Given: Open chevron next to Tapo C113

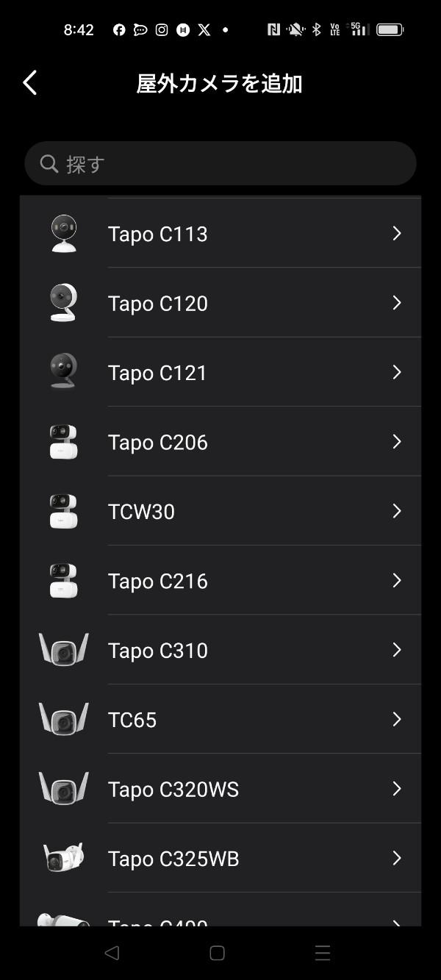Looking at the screenshot, I should pos(397,234).
